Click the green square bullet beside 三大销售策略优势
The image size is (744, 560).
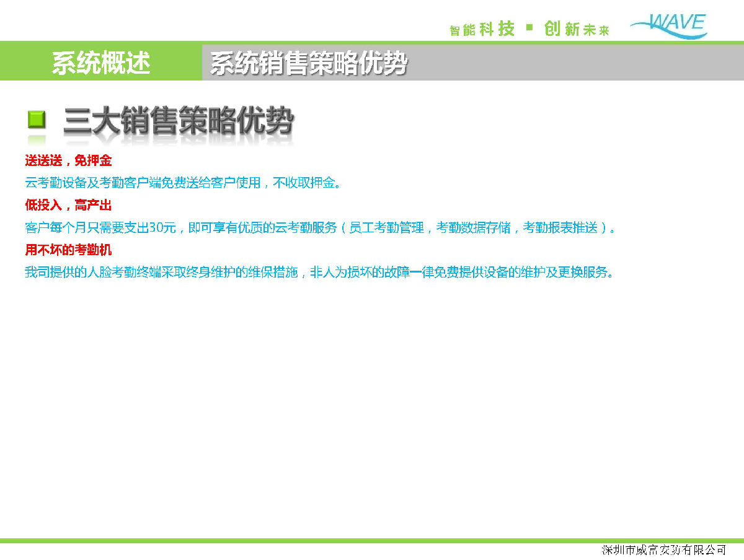click(37, 120)
